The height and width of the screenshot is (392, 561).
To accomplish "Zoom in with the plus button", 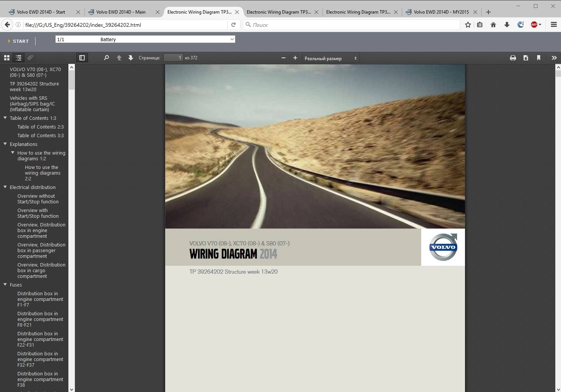I will point(295,58).
